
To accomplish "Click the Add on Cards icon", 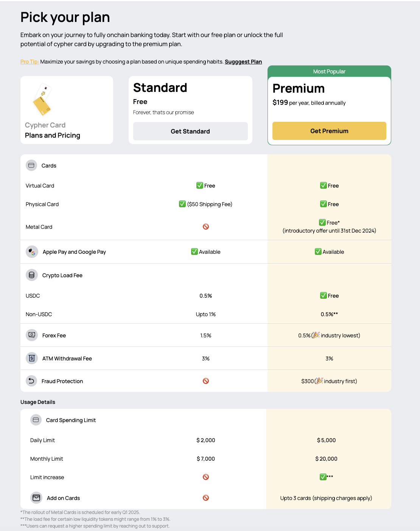I will click(x=36, y=498).
